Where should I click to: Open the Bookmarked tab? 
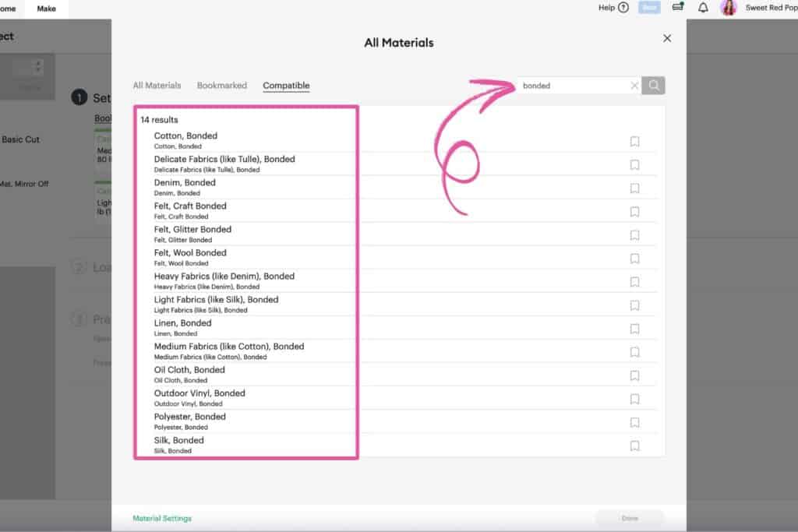tap(222, 86)
